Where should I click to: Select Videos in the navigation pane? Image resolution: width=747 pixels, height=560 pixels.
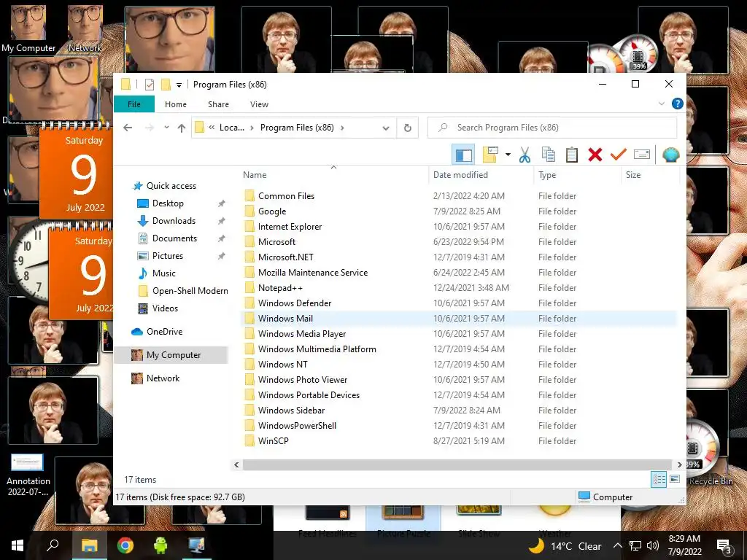(165, 308)
